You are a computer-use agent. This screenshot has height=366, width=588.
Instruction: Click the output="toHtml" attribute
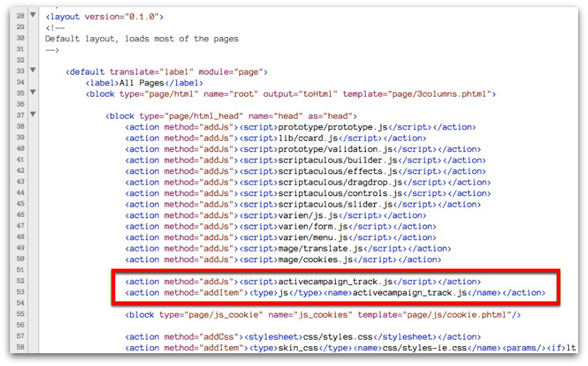tap(300, 94)
